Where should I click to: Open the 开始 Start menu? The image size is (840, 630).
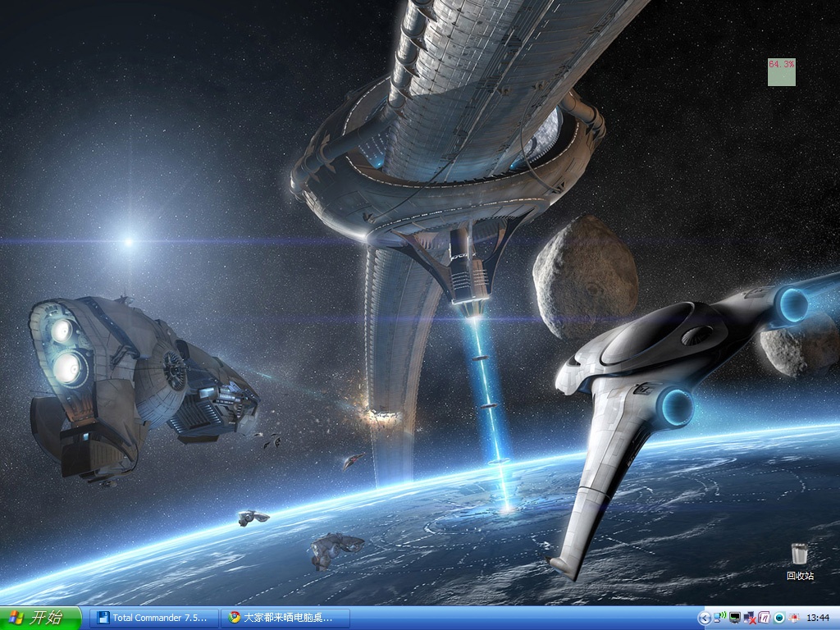point(41,618)
